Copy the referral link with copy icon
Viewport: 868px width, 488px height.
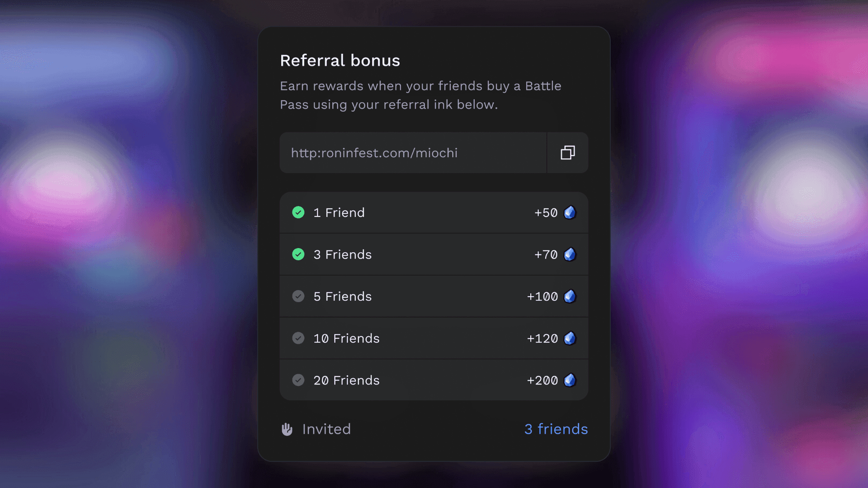pos(567,153)
